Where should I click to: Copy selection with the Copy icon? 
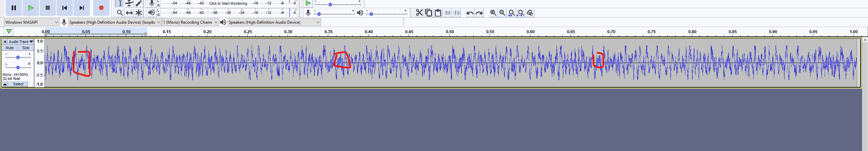click(x=429, y=13)
